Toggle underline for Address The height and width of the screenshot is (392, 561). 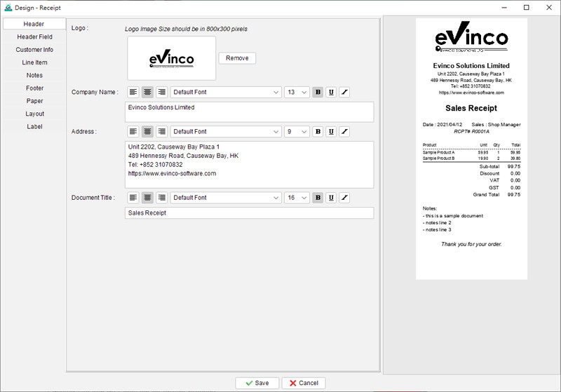[331, 132]
